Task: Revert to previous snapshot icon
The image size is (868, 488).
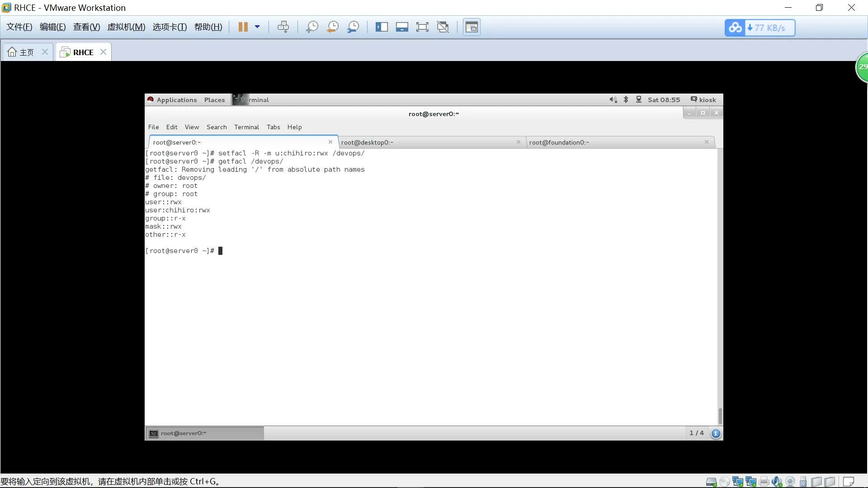Action: [x=333, y=27]
